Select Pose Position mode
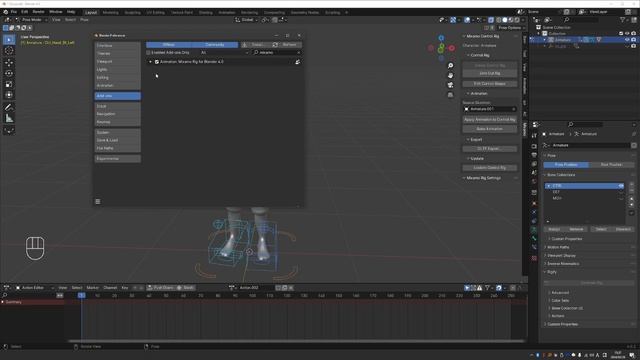The image size is (640, 360). point(566,164)
